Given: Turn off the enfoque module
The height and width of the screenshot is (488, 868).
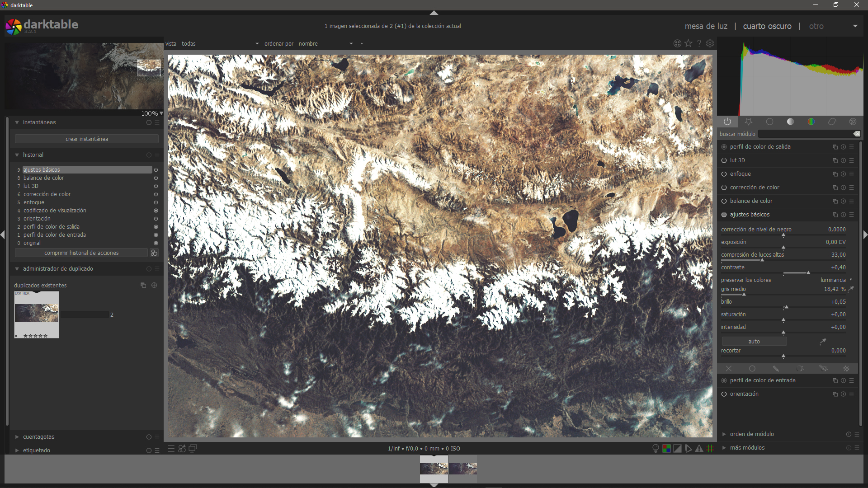Looking at the screenshot, I should tap(724, 174).
